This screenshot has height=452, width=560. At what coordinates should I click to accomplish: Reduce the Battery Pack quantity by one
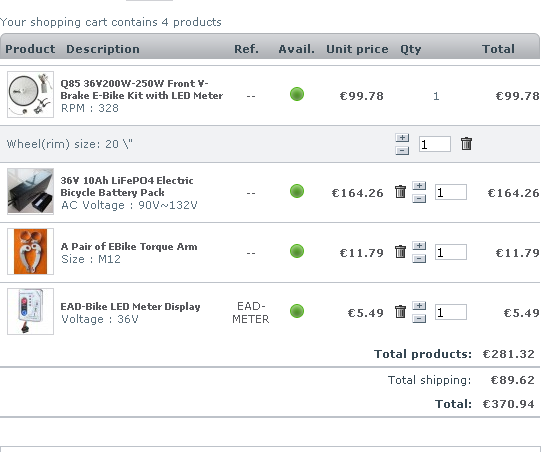[x=419, y=199]
